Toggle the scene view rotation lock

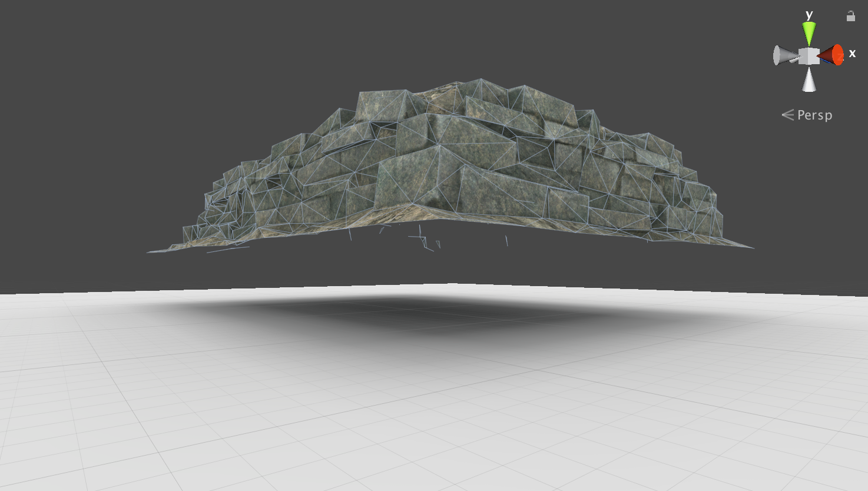pyautogui.click(x=850, y=16)
